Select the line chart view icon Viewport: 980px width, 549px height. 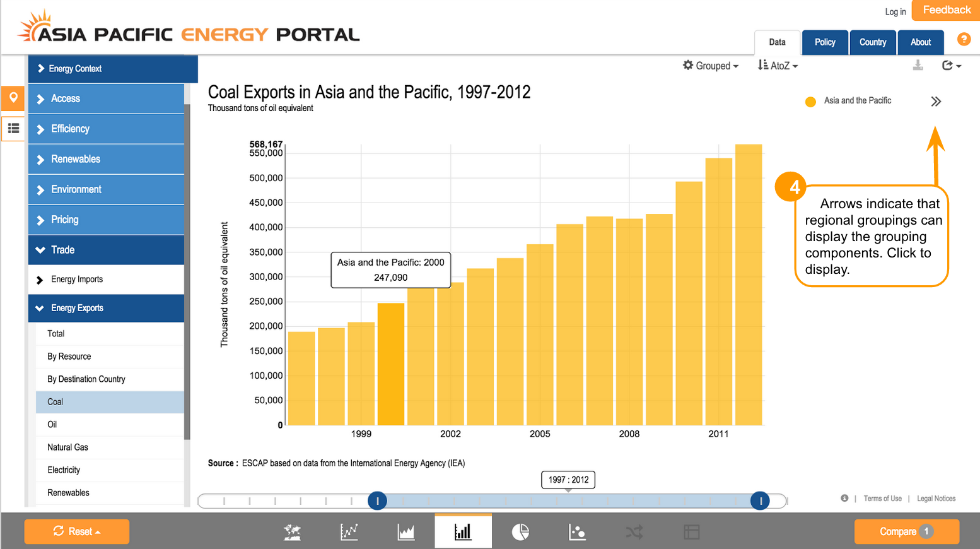[349, 532]
